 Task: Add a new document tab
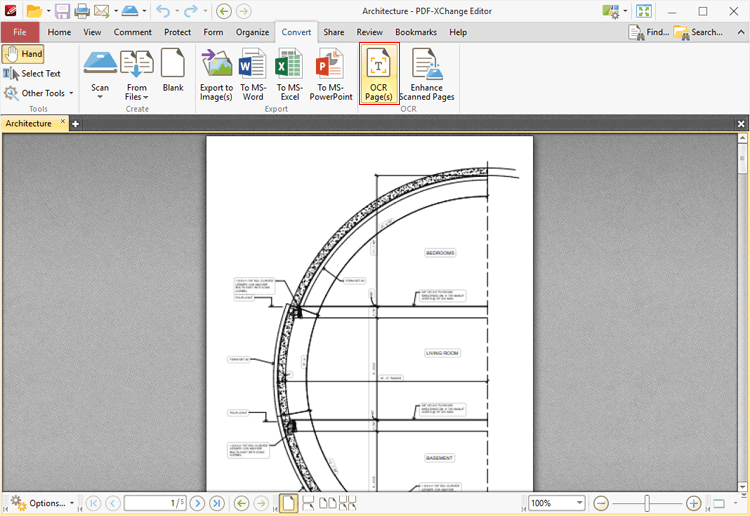pos(75,124)
